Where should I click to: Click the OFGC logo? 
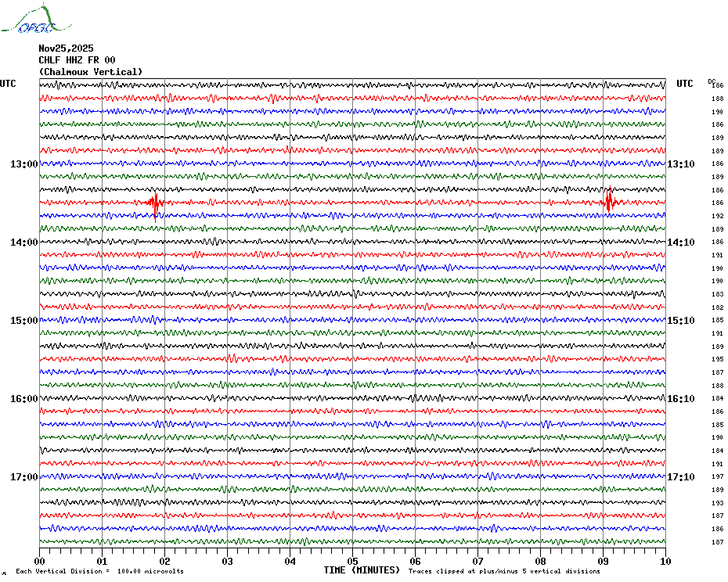click(x=36, y=19)
